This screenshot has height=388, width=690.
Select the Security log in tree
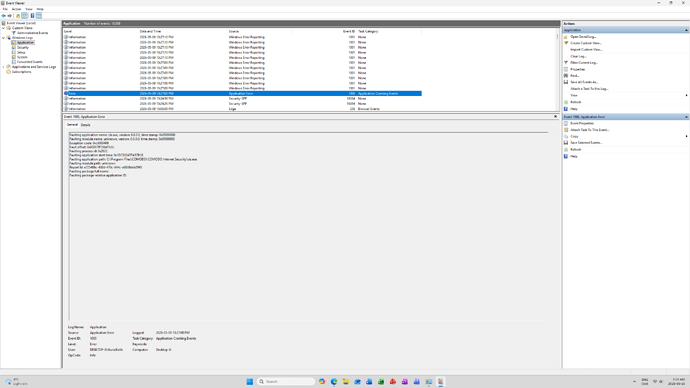[x=22, y=48]
